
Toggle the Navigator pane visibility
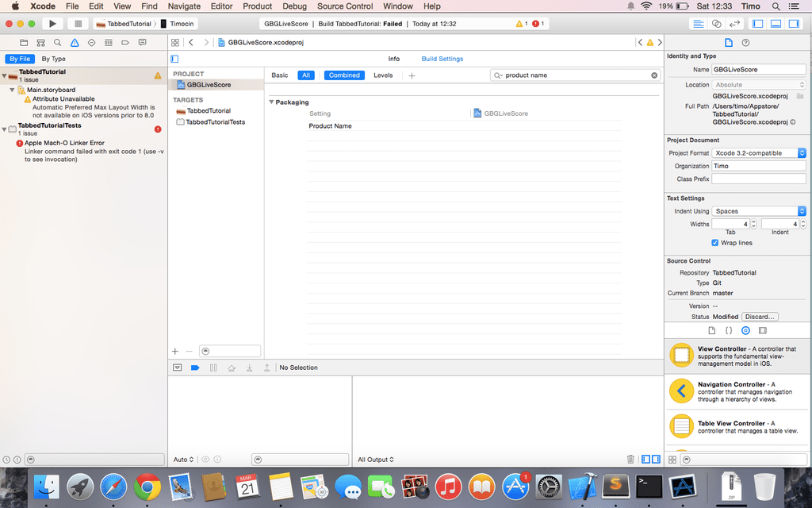tap(757, 24)
